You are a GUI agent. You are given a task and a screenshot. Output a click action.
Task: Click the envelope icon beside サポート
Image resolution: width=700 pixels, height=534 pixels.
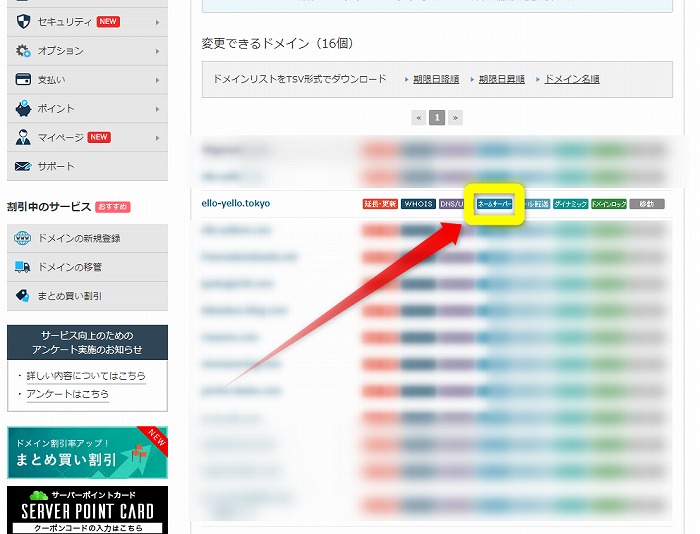23,166
